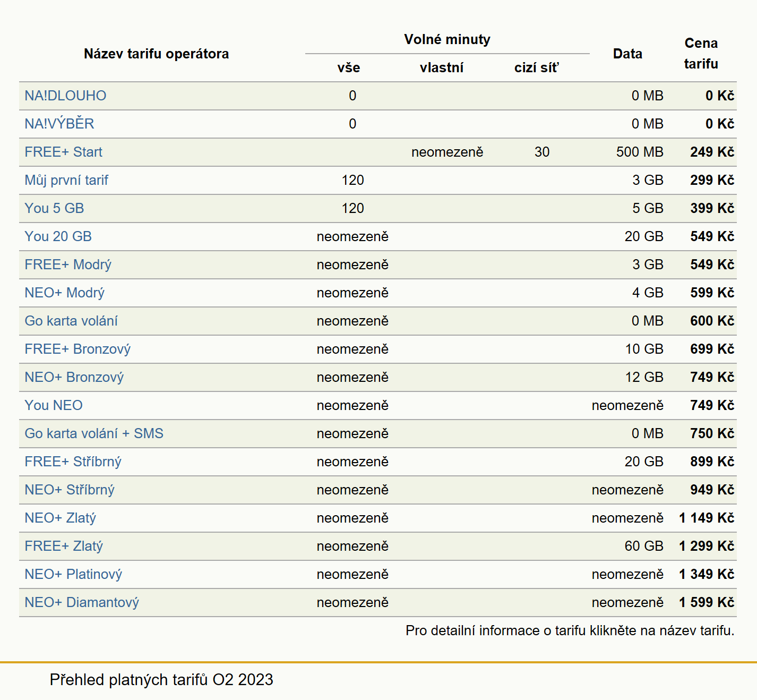The image size is (757, 700).
Task: Open the NEO+ Platinový tariff link
Action: coord(73,574)
